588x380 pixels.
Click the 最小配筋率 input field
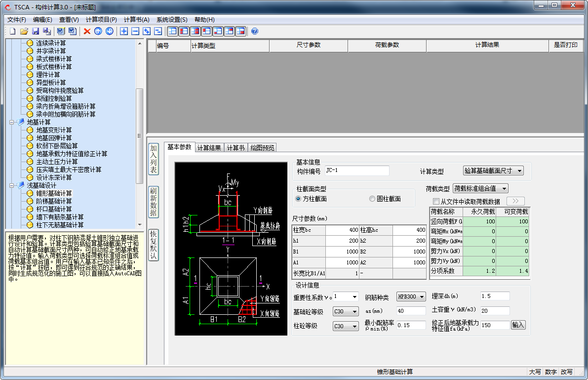click(411, 325)
